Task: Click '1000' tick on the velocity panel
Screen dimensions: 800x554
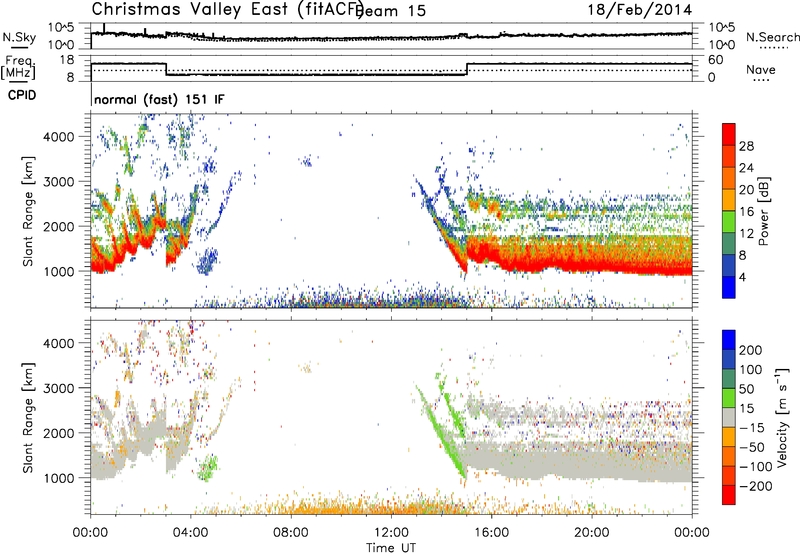Action: 58,478
